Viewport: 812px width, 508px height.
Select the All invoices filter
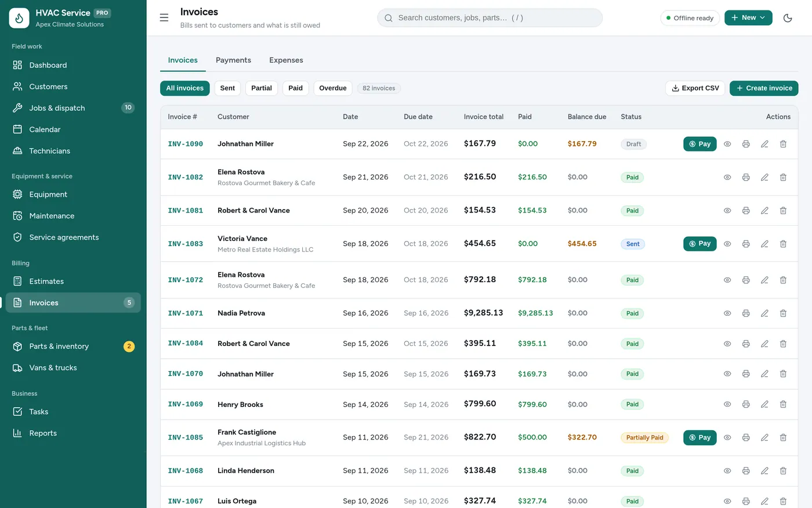point(185,88)
